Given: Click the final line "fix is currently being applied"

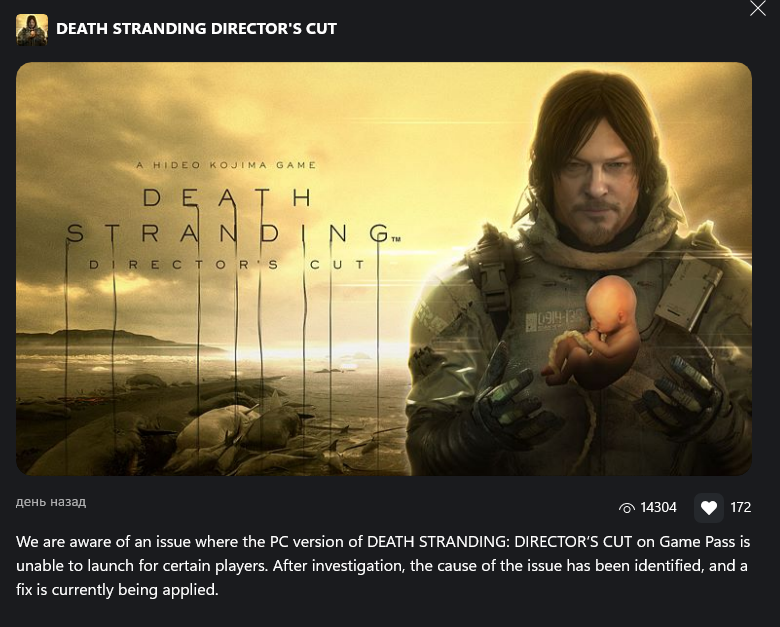Looking at the screenshot, I should [x=117, y=590].
